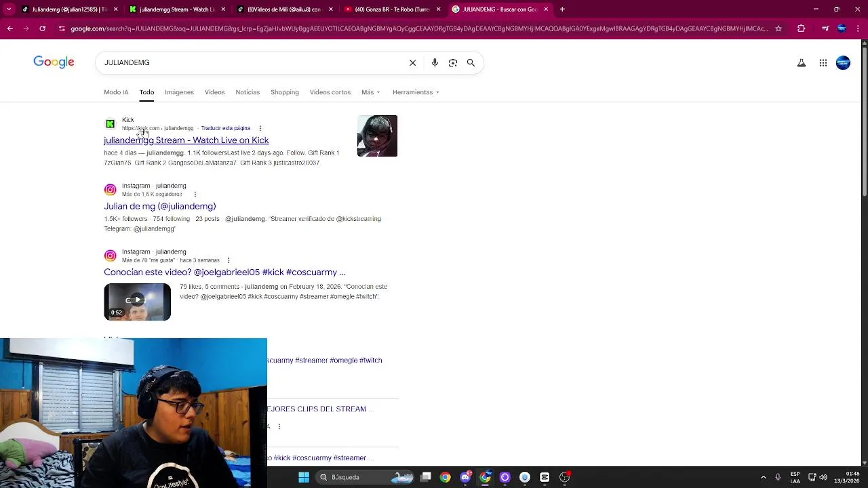Image resolution: width=868 pixels, height=488 pixels.
Task: Switch to the Gonza BR YouTube browser tab
Action: [x=392, y=9]
